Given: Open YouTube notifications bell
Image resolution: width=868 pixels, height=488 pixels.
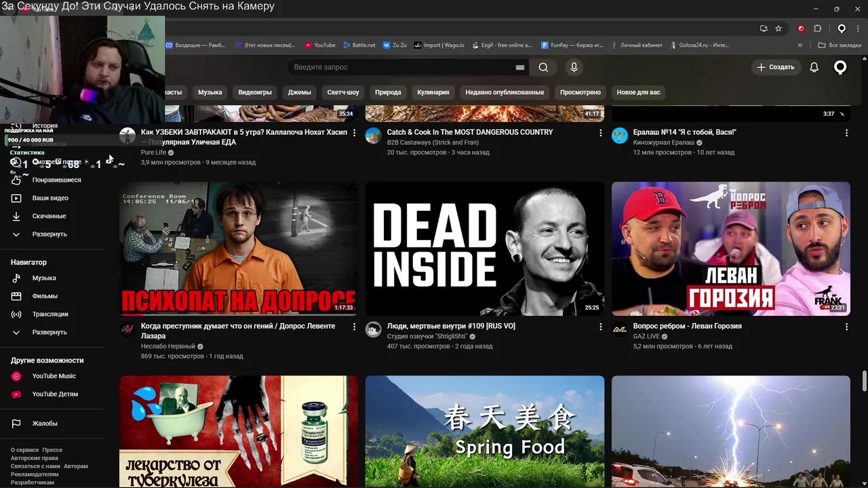Looking at the screenshot, I should [x=814, y=67].
